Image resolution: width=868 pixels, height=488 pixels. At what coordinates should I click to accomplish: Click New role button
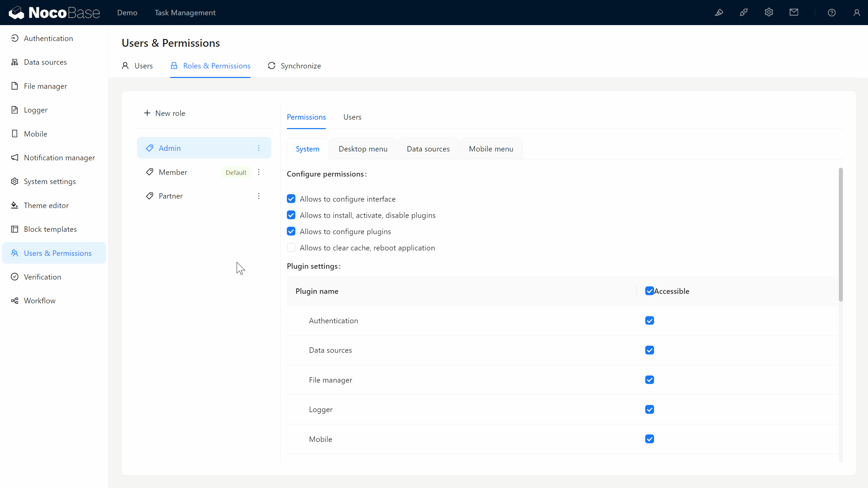[x=165, y=113]
